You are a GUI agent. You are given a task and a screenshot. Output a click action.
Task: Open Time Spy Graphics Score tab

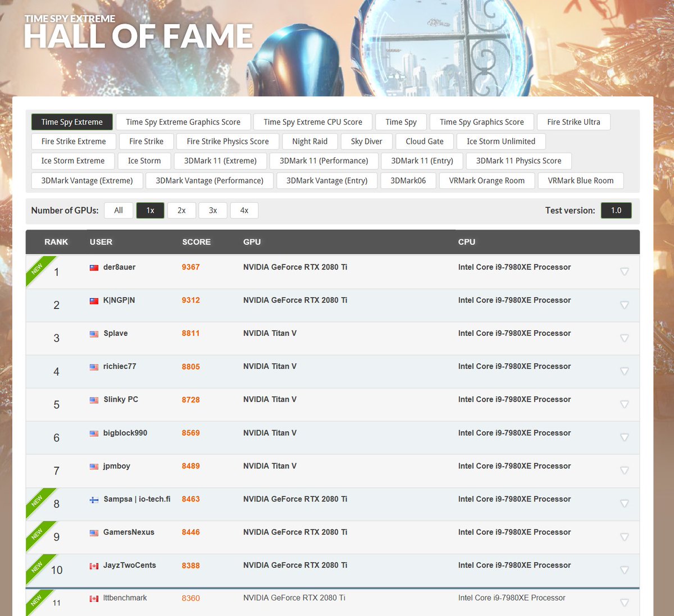click(x=482, y=122)
